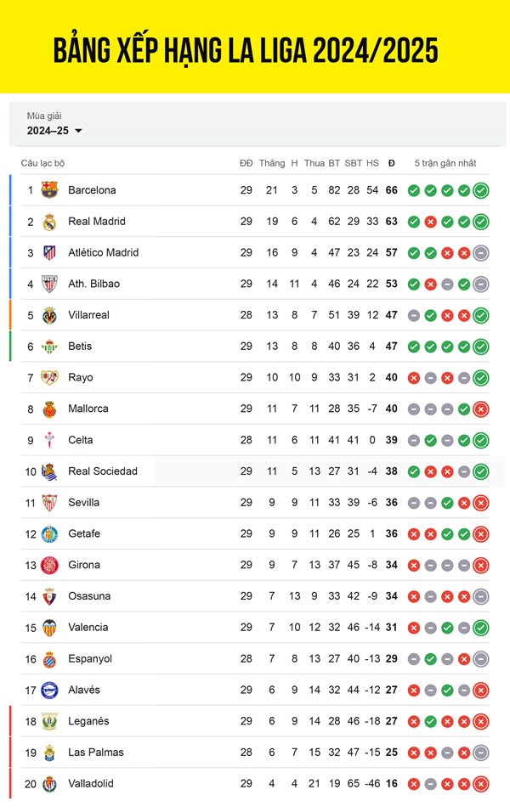Open the Girona team link
Screen dimensions: 510x812
pyautogui.click(x=84, y=565)
